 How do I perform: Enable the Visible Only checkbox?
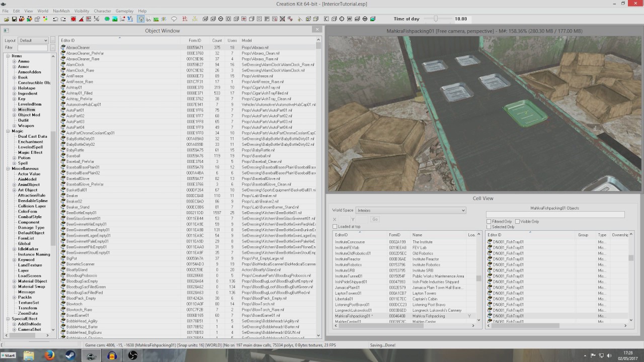coord(517,221)
